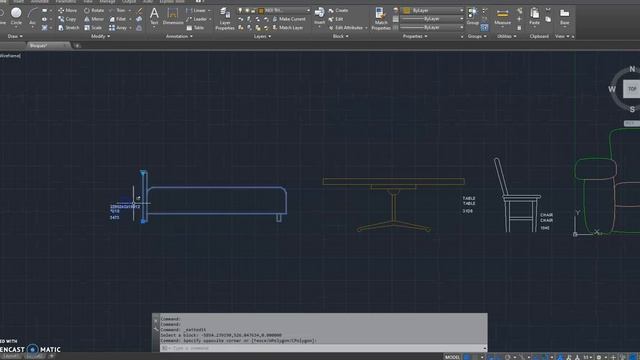
Task: Open the Group tool
Action: (472, 16)
